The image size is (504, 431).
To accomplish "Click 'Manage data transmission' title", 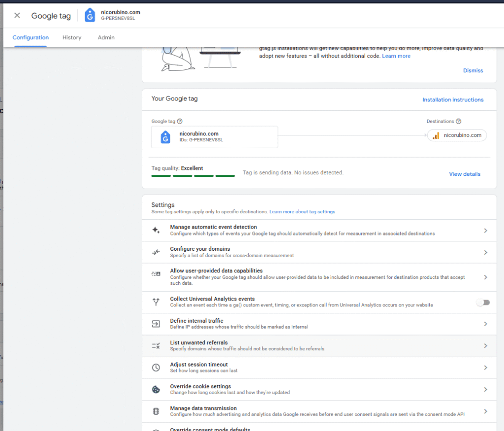I will (203, 408).
